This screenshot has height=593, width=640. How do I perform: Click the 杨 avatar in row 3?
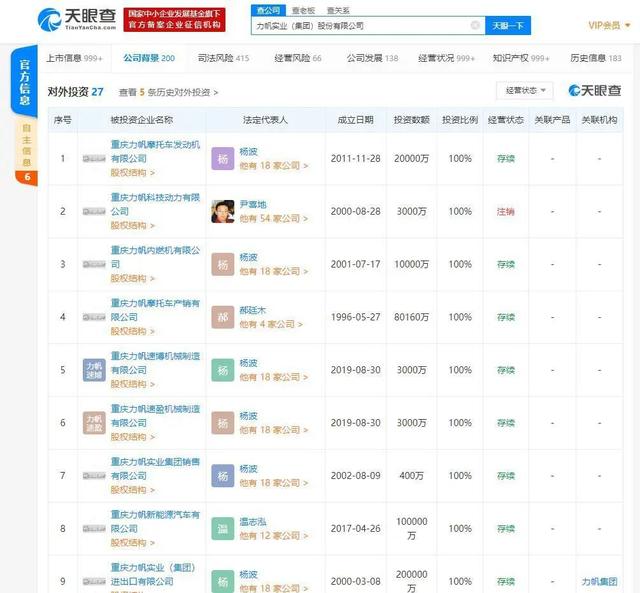pyautogui.click(x=223, y=264)
